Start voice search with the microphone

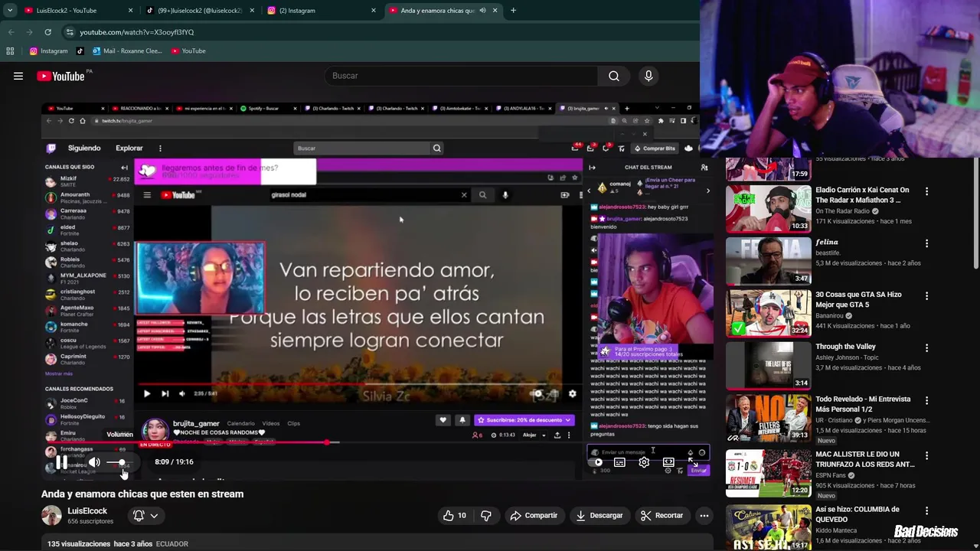coord(648,76)
